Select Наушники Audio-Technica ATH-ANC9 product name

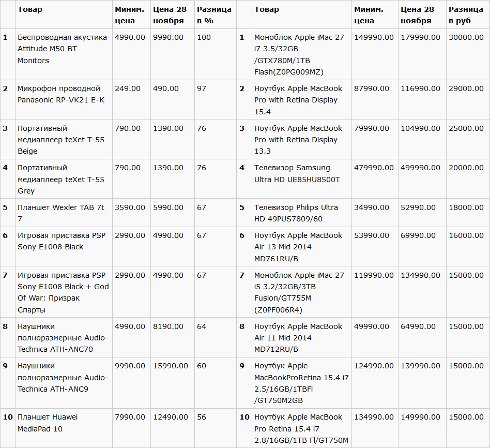point(63,377)
